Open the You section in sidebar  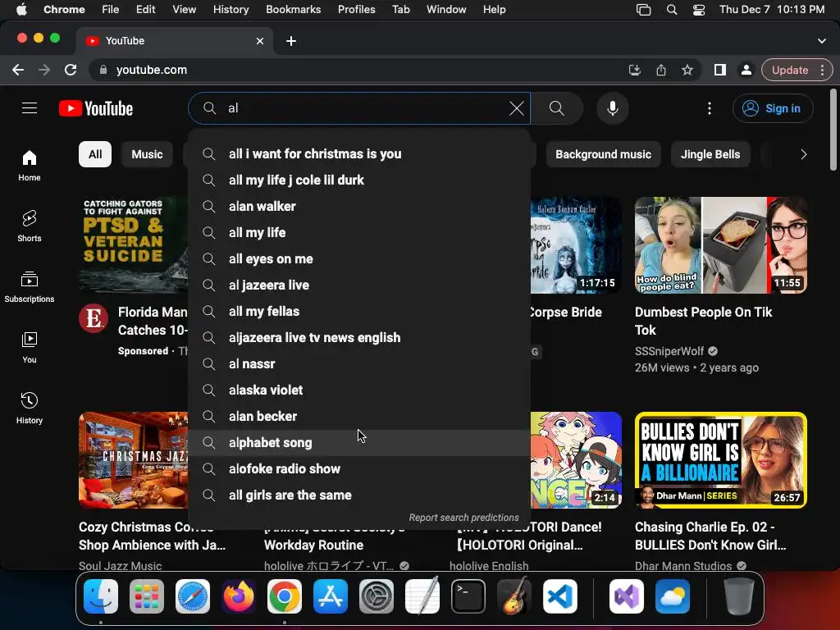pos(30,347)
